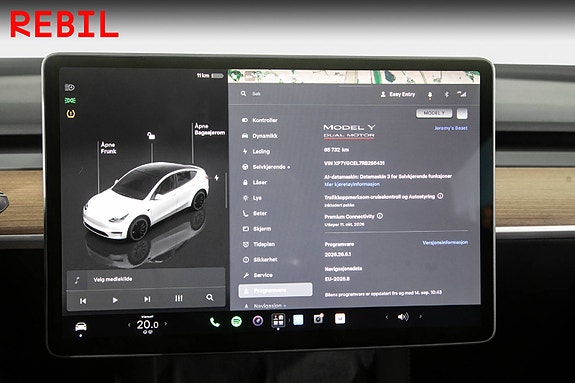Open the Easy Entry driver profile
This screenshot has height=383, width=575.
click(398, 94)
